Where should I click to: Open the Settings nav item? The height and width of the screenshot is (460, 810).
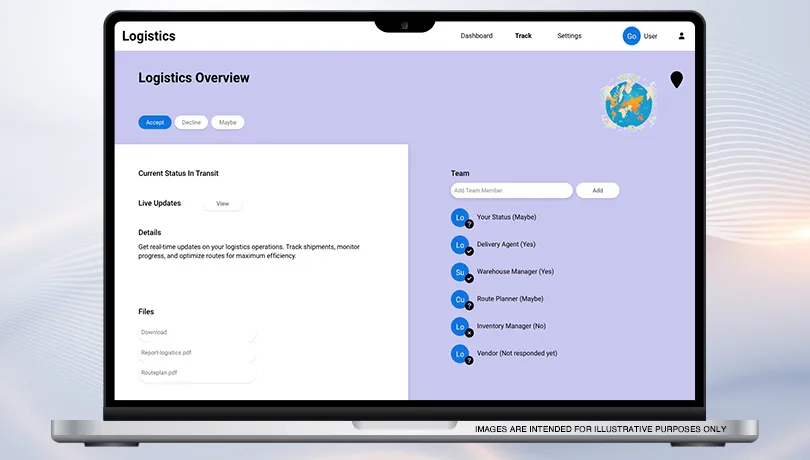[569, 36]
